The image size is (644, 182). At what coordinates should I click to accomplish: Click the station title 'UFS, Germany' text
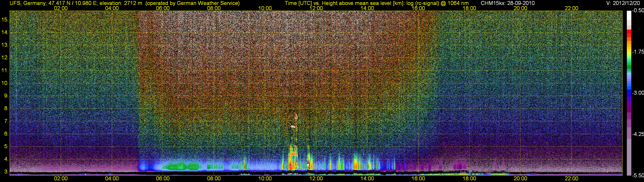pos(27,3)
